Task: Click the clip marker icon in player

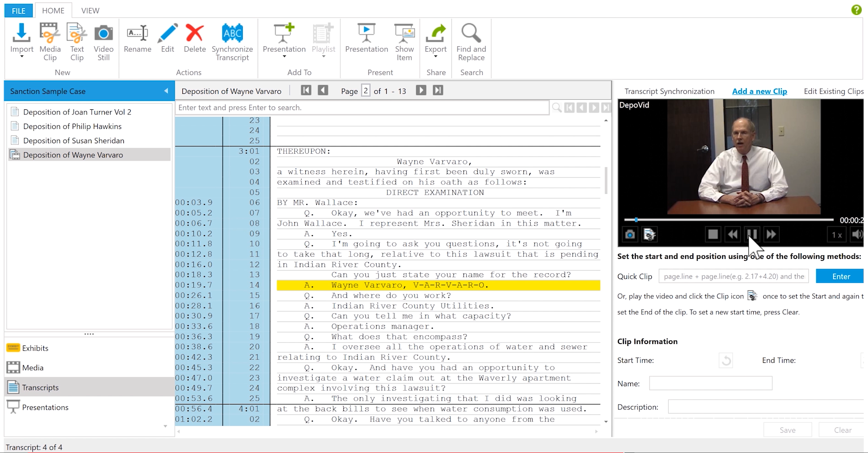Action: 650,235
